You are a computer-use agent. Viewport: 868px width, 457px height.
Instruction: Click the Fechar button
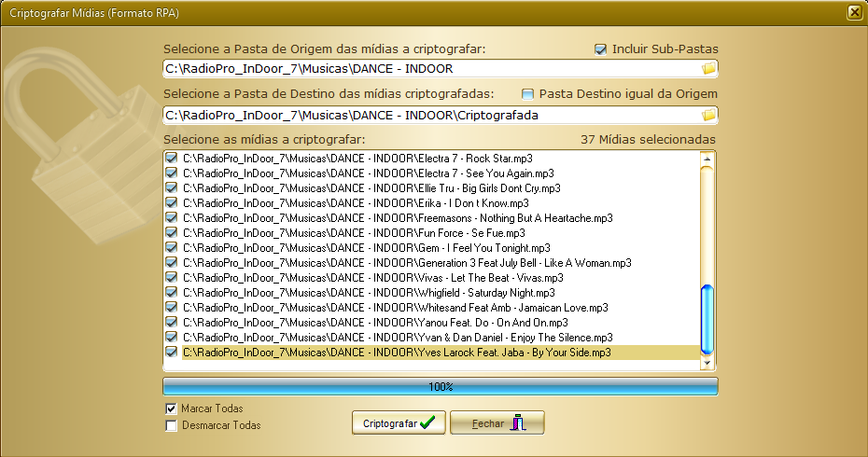point(497,423)
